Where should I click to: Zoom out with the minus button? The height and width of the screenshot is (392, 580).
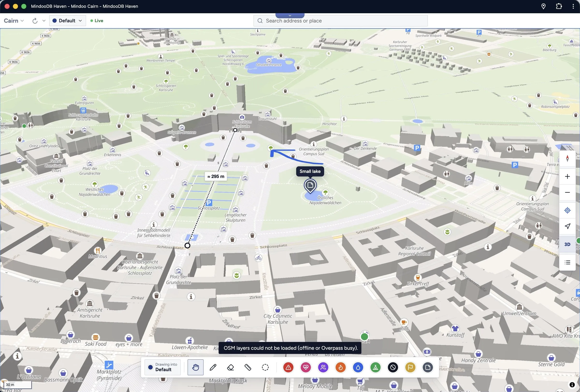coord(567,192)
